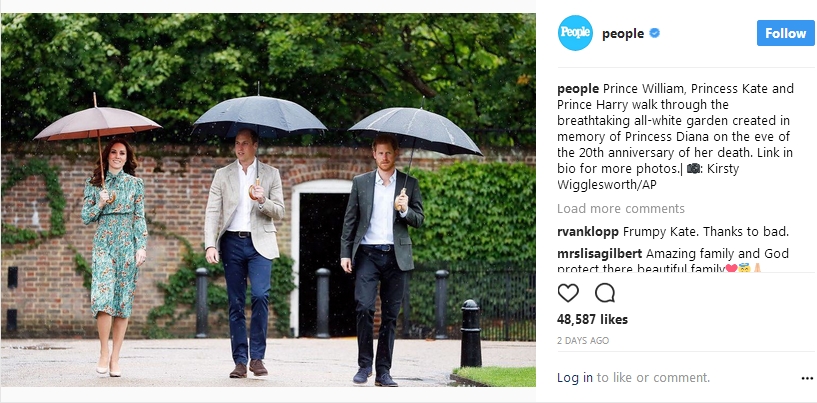
Task: Expand Load more comments
Action: pyautogui.click(x=621, y=209)
